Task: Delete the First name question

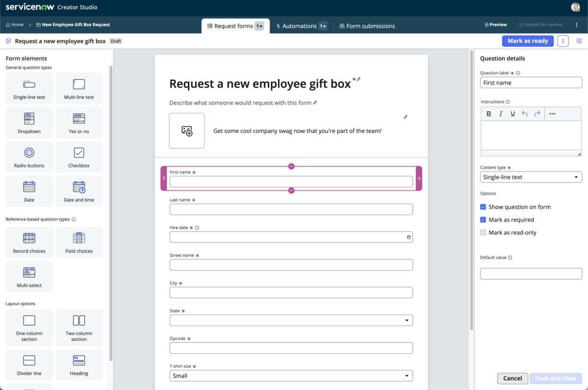Action: coord(419,178)
